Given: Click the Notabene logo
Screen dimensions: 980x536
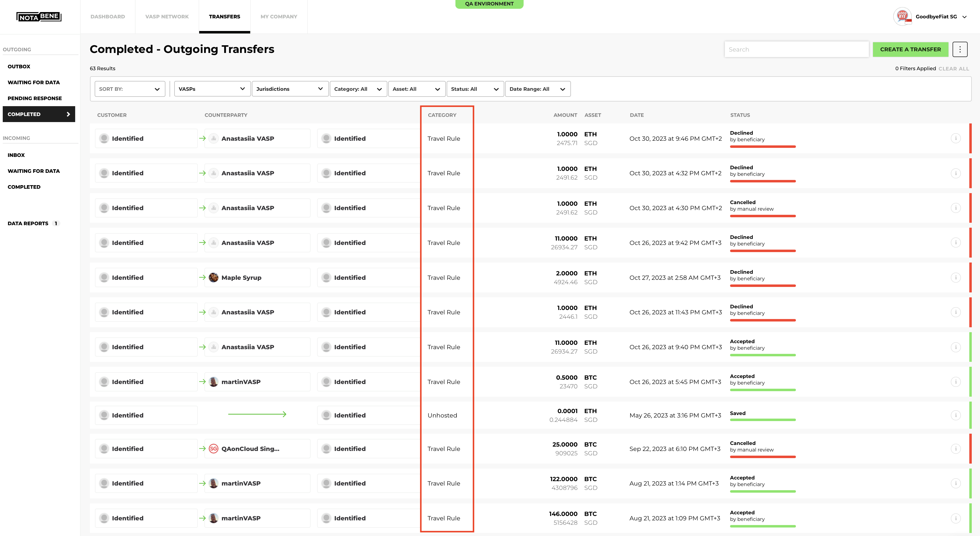Looking at the screenshot, I should 39,17.
